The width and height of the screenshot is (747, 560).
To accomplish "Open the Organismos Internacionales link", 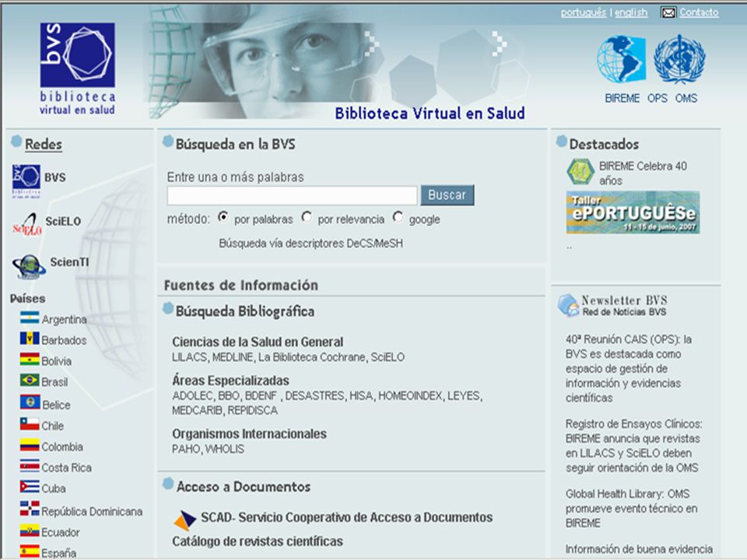I will 249,434.
